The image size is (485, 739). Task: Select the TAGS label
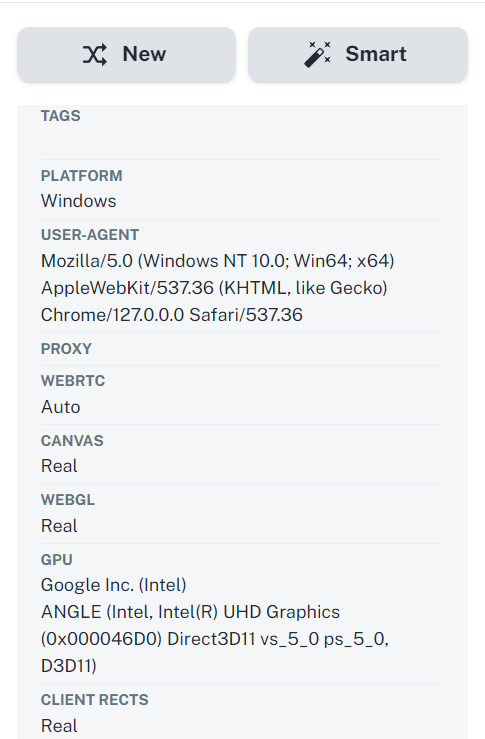pyautogui.click(x=61, y=116)
